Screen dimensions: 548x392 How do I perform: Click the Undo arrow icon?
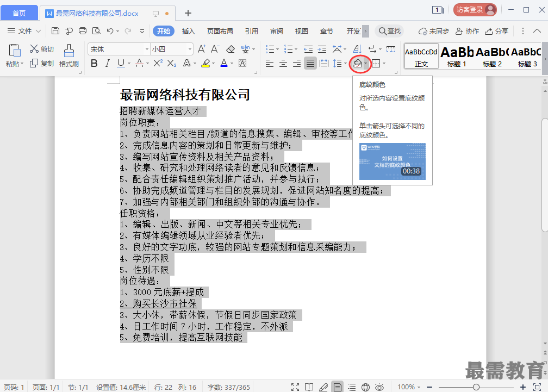coord(110,31)
